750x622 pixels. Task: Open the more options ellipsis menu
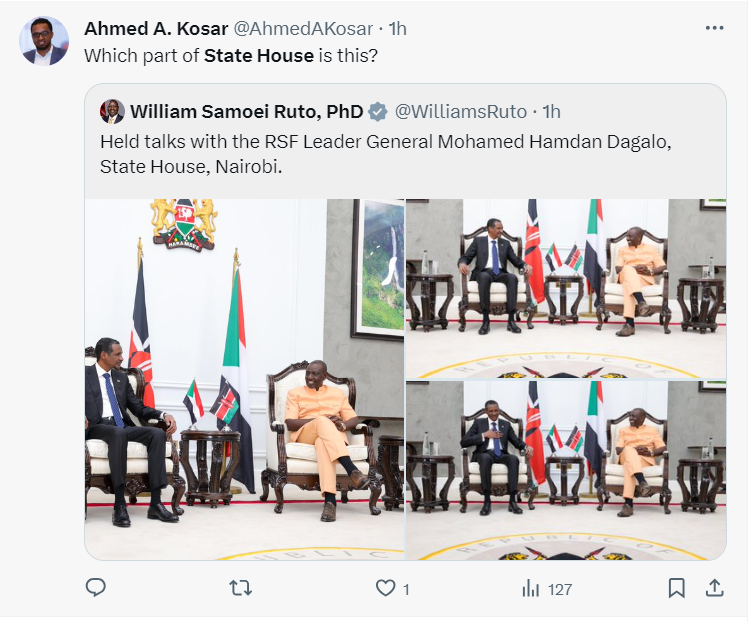714,28
